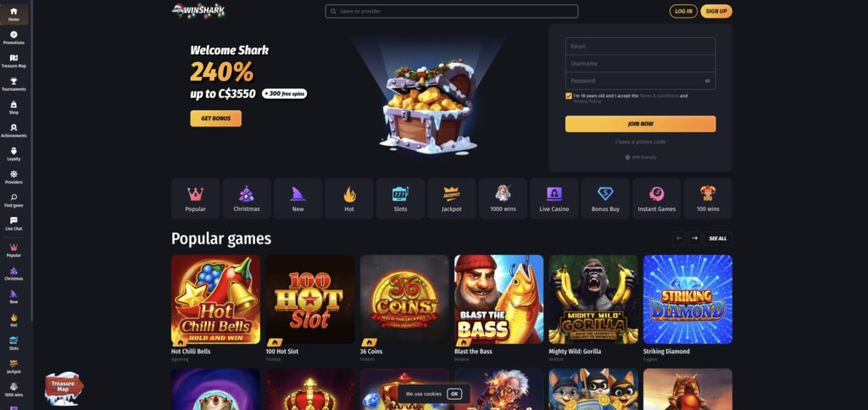Open Find game in the sidebar

tap(14, 200)
